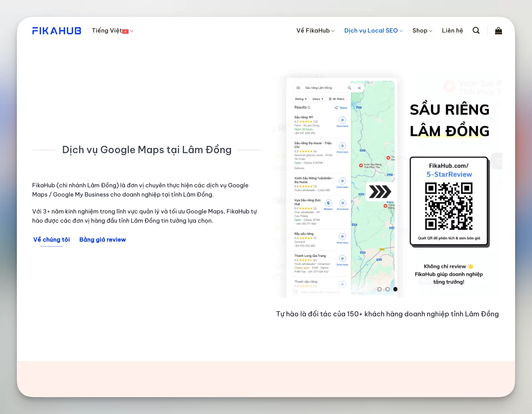Click caption 'Tự hào là đối tác của 150+'
This screenshot has width=532, height=414.
[x=387, y=314]
